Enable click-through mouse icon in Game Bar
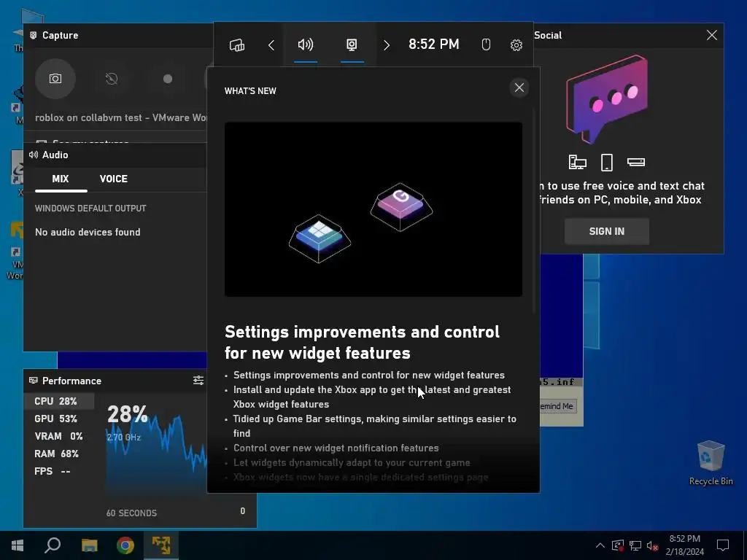Viewport: 747px width, 560px height. click(486, 44)
